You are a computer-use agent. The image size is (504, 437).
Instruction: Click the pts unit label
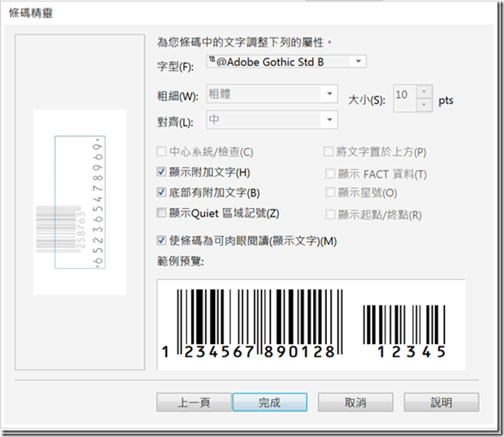pyautogui.click(x=446, y=101)
